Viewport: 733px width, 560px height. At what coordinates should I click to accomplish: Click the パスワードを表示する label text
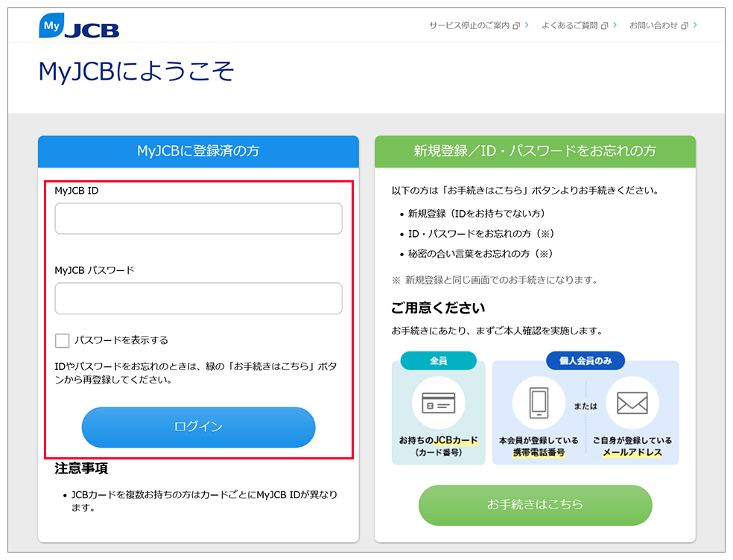121,340
